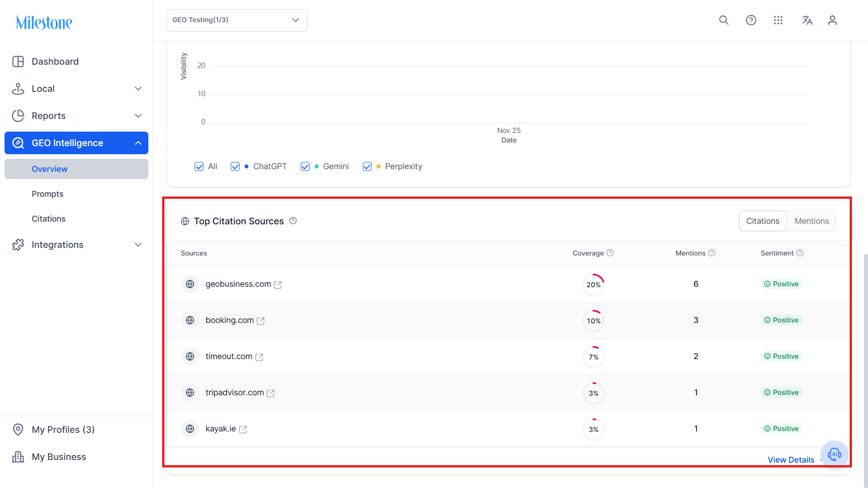The width and height of the screenshot is (868, 488).
Task: Open the booking.com source link
Action: coord(230,320)
